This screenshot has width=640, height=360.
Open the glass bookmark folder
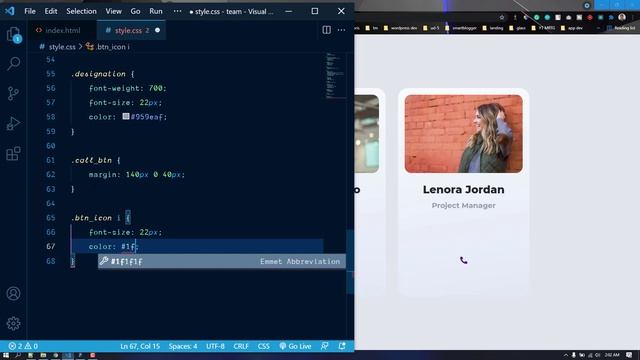coord(518,28)
